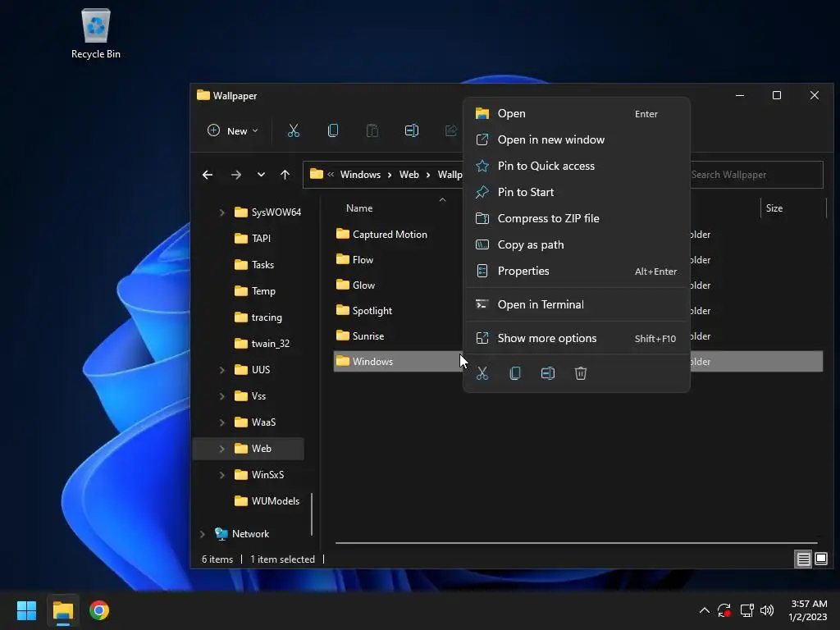Image resolution: width=840 pixels, height=630 pixels.
Task: Click the File Explorer taskbar icon
Action: coord(62,610)
